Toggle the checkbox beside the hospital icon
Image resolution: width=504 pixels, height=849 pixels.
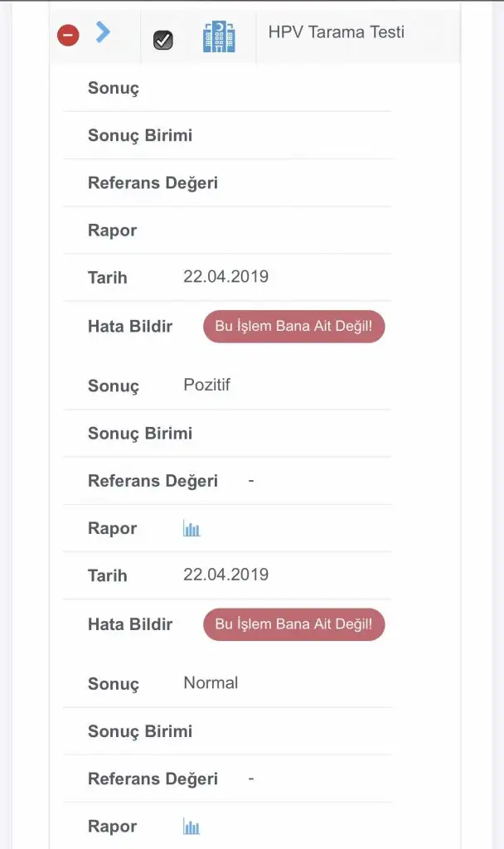tap(163, 39)
